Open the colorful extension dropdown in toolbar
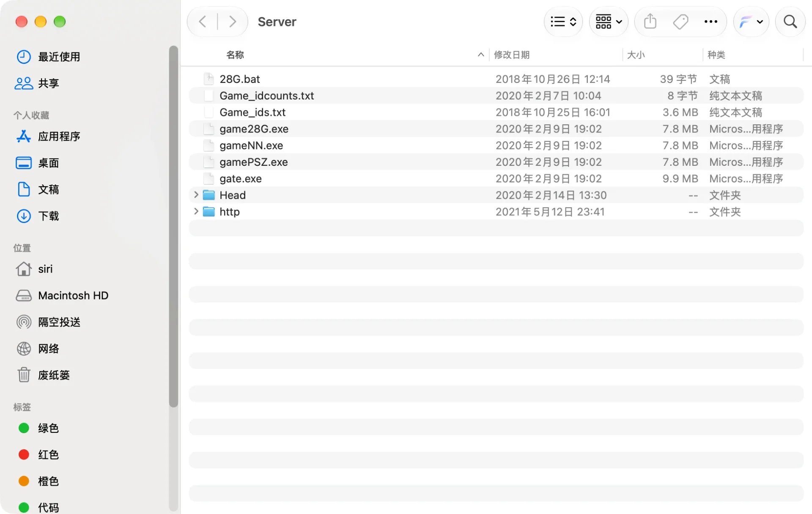 (x=751, y=22)
